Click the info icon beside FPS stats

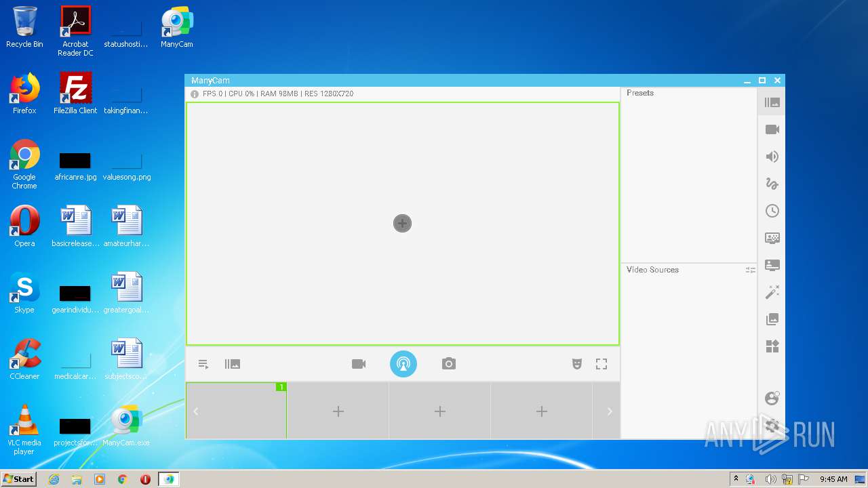coord(195,94)
